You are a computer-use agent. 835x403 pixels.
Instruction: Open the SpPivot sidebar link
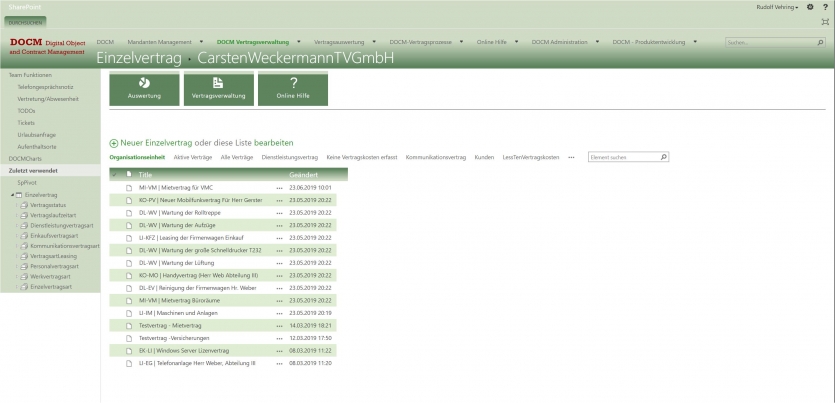coord(27,183)
